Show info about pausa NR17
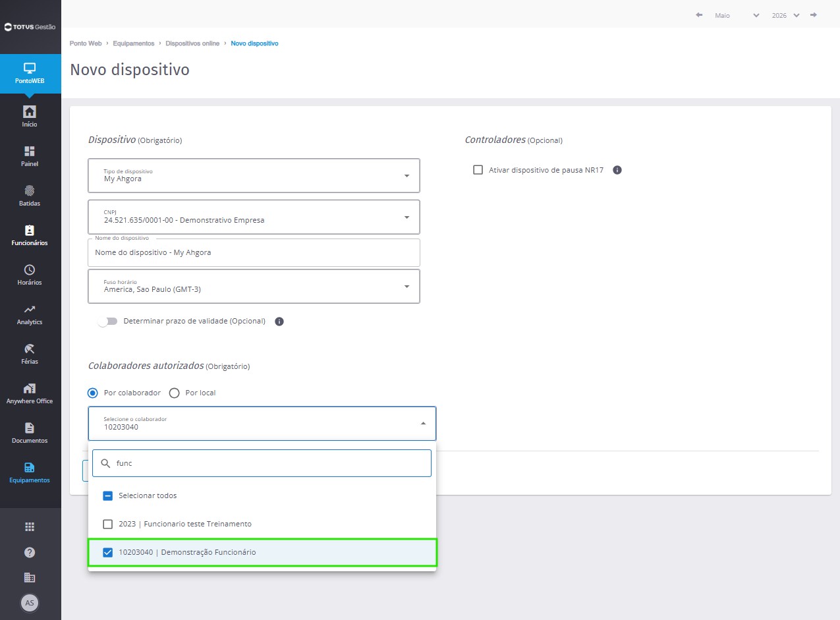Screen dimensions: 840x620 (617, 170)
